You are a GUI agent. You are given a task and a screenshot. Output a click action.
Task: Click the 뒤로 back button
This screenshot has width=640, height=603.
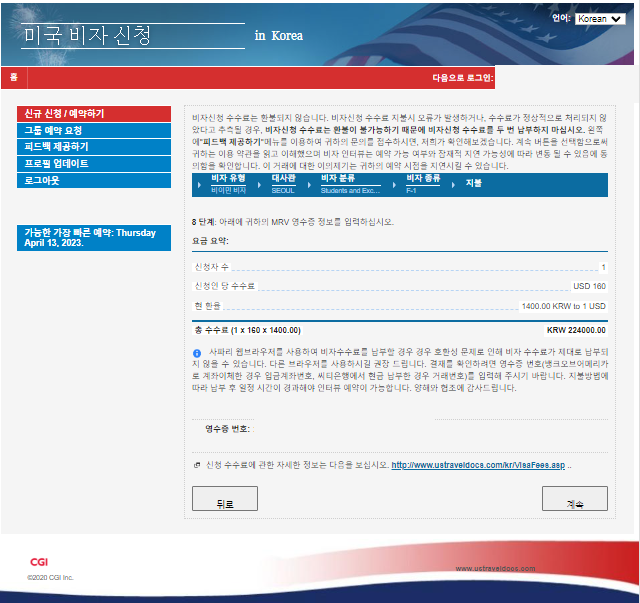(x=225, y=498)
